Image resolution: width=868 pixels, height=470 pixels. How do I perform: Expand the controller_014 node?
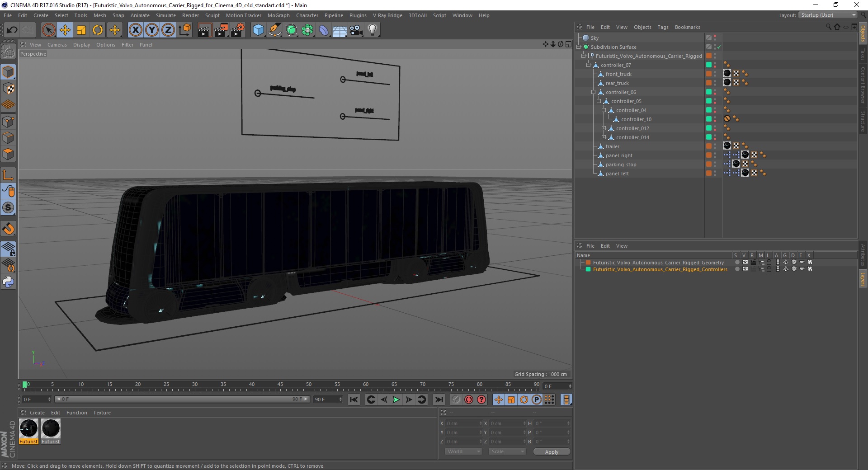tap(604, 137)
